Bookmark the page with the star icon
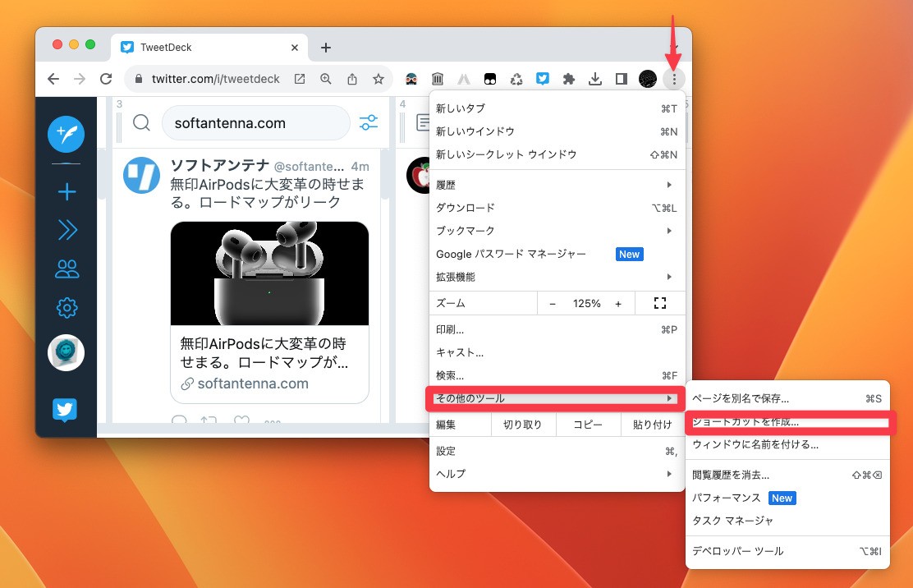This screenshot has height=588, width=913. tap(378, 79)
